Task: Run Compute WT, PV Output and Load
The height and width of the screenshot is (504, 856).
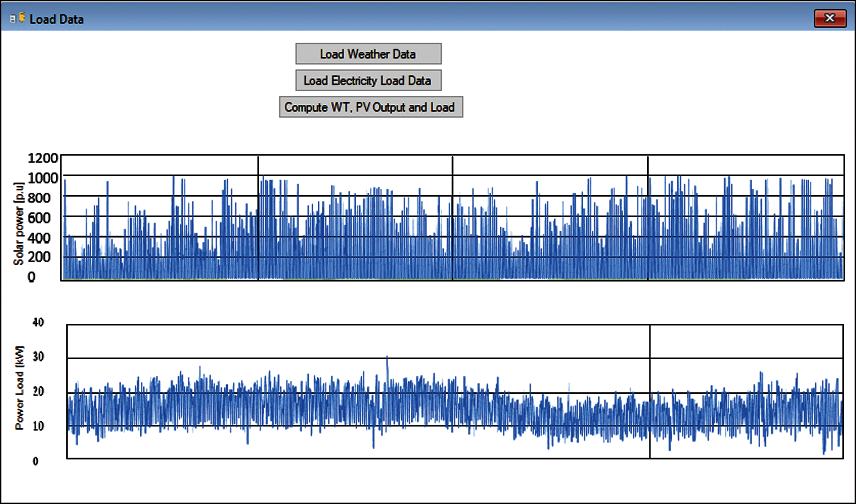Action: [370, 107]
